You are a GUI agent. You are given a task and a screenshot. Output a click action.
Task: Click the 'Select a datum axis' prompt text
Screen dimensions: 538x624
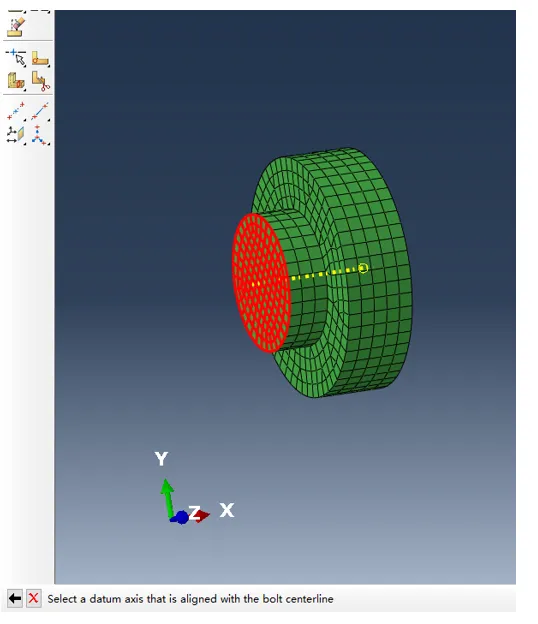190,599
